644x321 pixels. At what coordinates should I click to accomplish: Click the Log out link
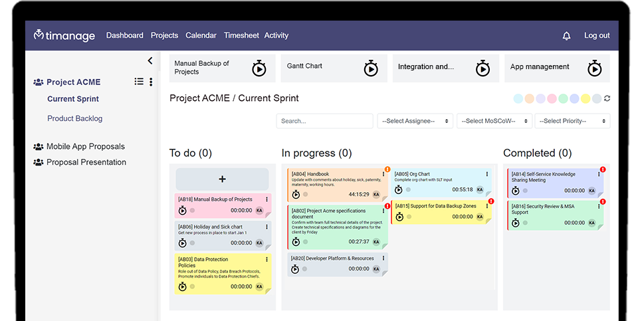pyautogui.click(x=596, y=36)
